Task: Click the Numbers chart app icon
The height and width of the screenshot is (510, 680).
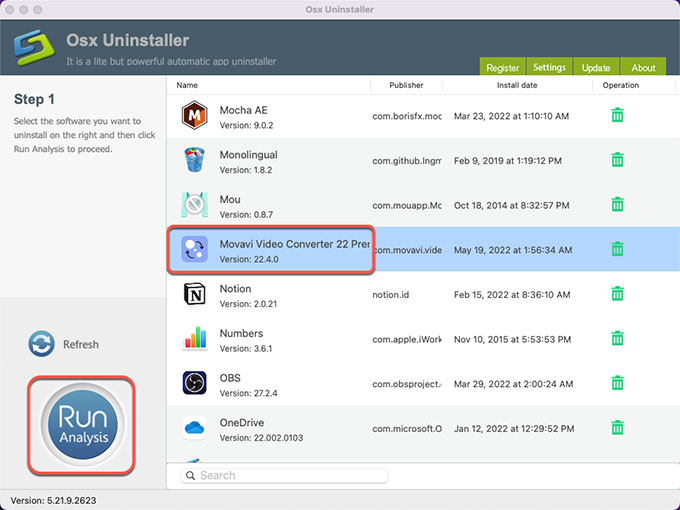Action: (x=194, y=339)
